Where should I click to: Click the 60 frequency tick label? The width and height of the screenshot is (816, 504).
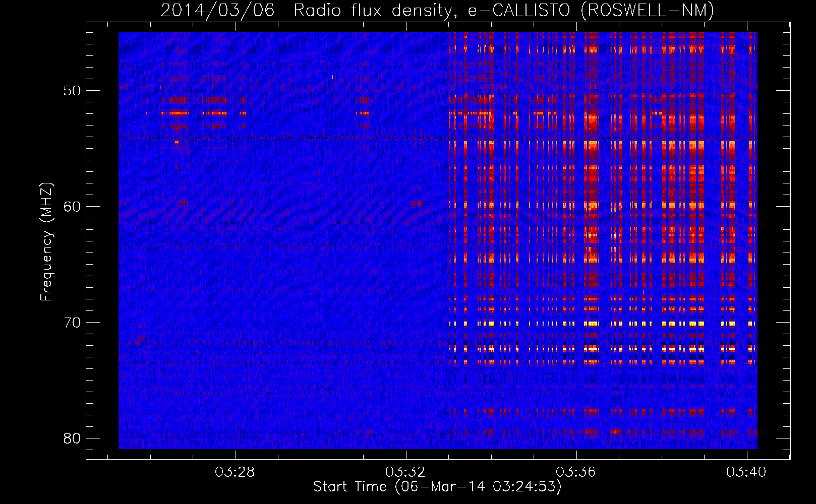point(73,207)
